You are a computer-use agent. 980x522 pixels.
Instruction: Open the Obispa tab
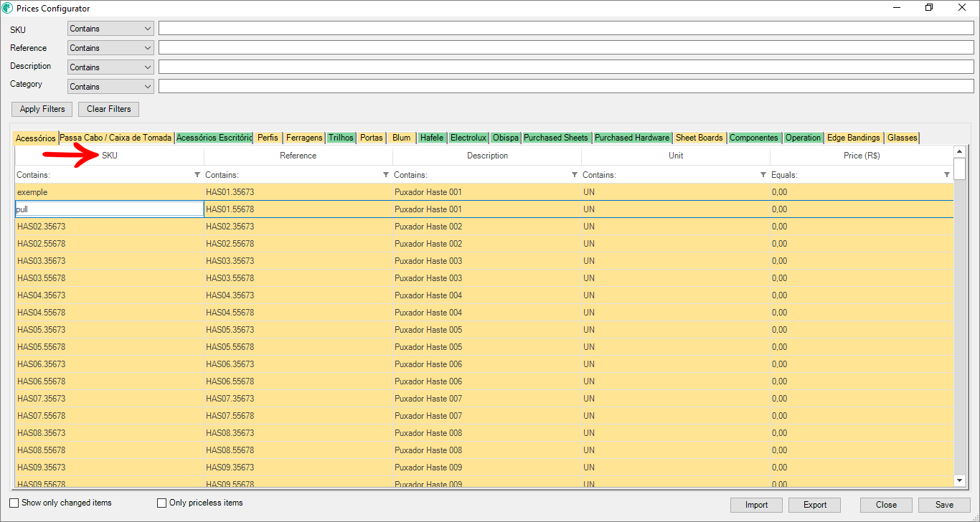506,138
